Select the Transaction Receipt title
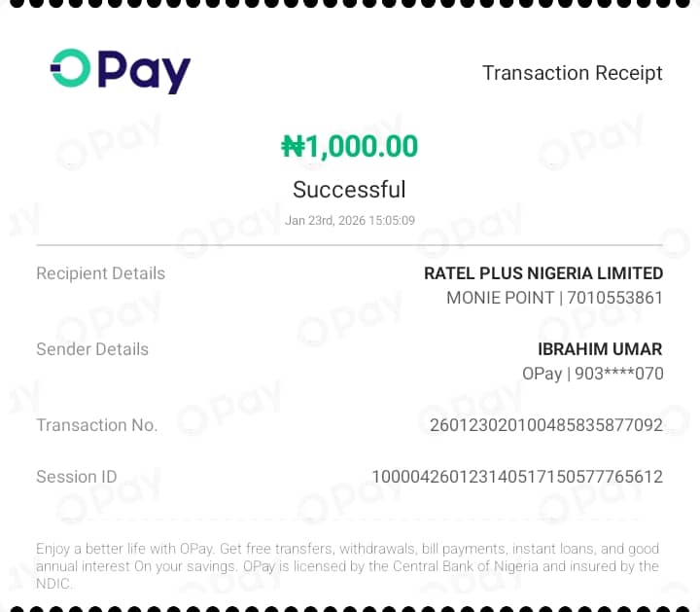 [572, 73]
